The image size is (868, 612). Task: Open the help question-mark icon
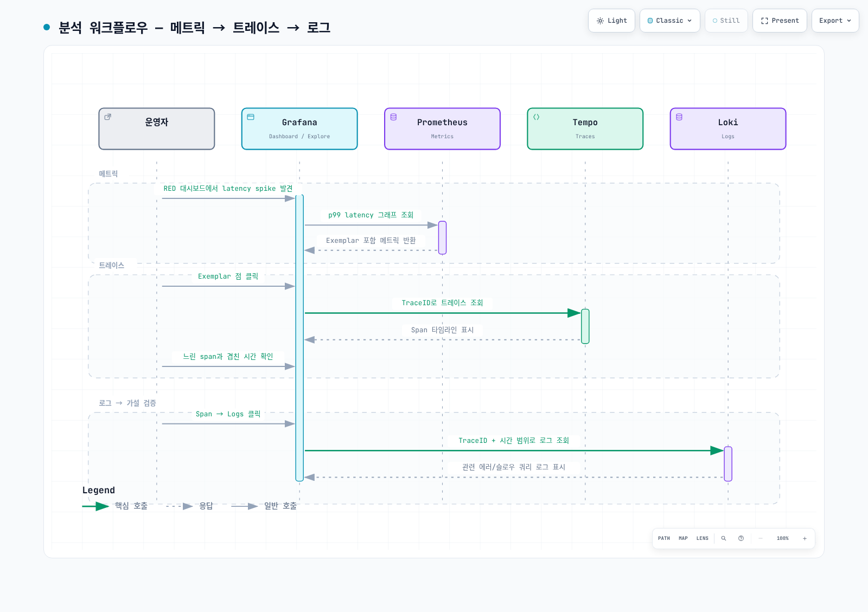tap(741, 538)
